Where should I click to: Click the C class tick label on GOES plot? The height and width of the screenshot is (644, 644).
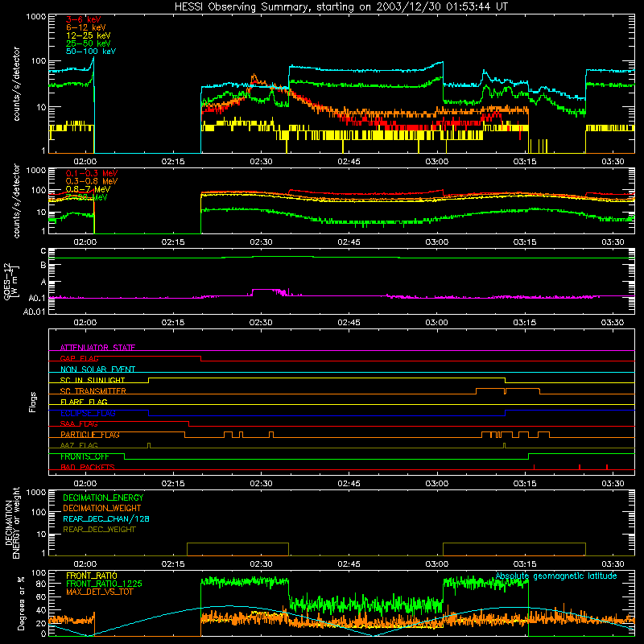click(43, 251)
